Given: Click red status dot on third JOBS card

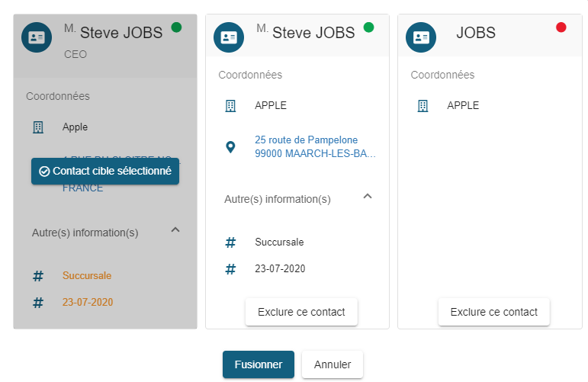Looking at the screenshot, I should (x=561, y=27).
